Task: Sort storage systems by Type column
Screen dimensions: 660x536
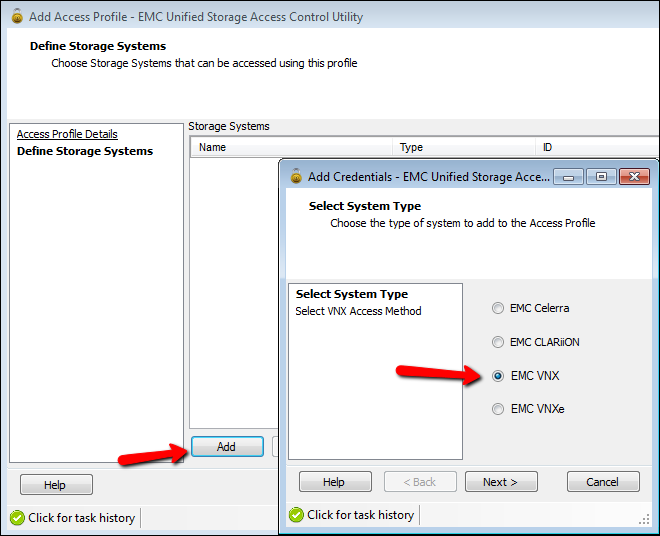Action: (x=464, y=147)
